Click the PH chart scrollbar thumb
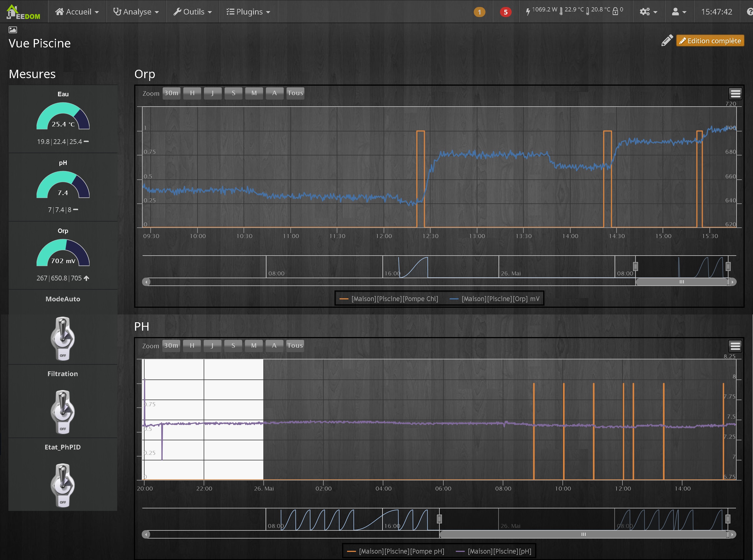 click(584, 535)
